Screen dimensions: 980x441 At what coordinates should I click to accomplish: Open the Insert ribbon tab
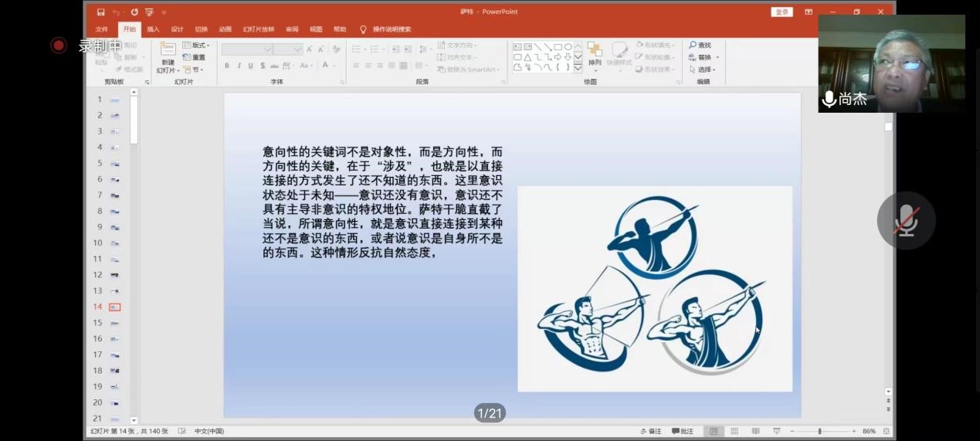[153, 29]
